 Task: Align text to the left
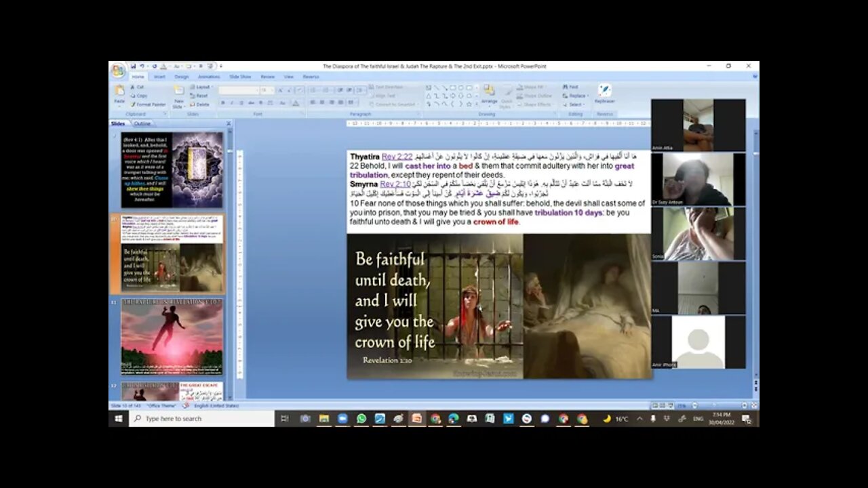click(x=313, y=102)
